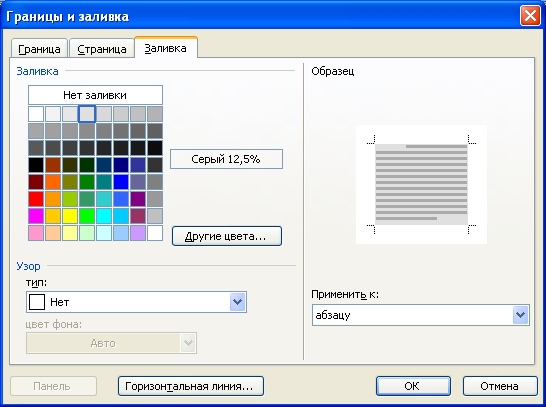Switch to the Граница tab
The image size is (546, 407).
coord(39,48)
